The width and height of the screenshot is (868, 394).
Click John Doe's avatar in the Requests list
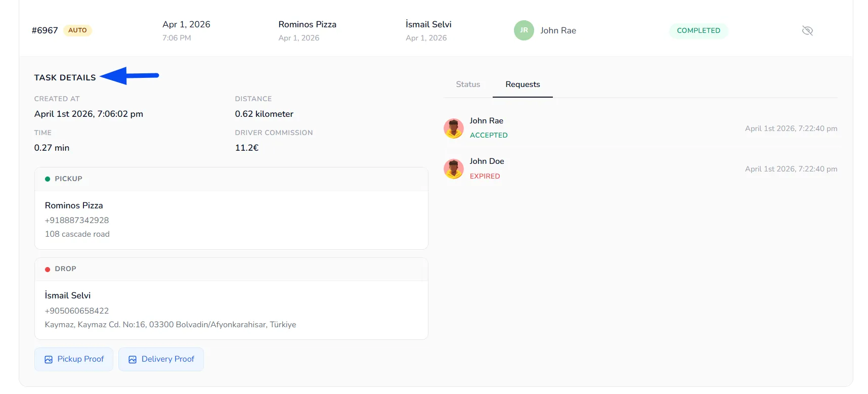[x=454, y=169]
